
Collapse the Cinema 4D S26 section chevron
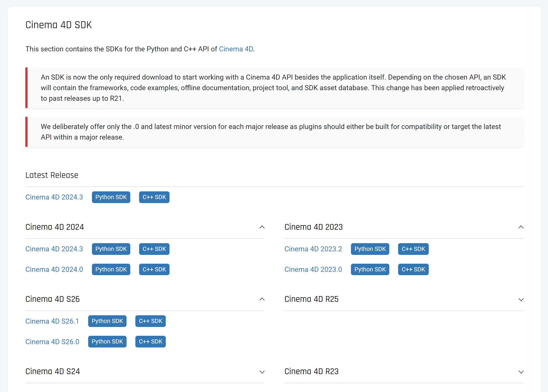(262, 299)
